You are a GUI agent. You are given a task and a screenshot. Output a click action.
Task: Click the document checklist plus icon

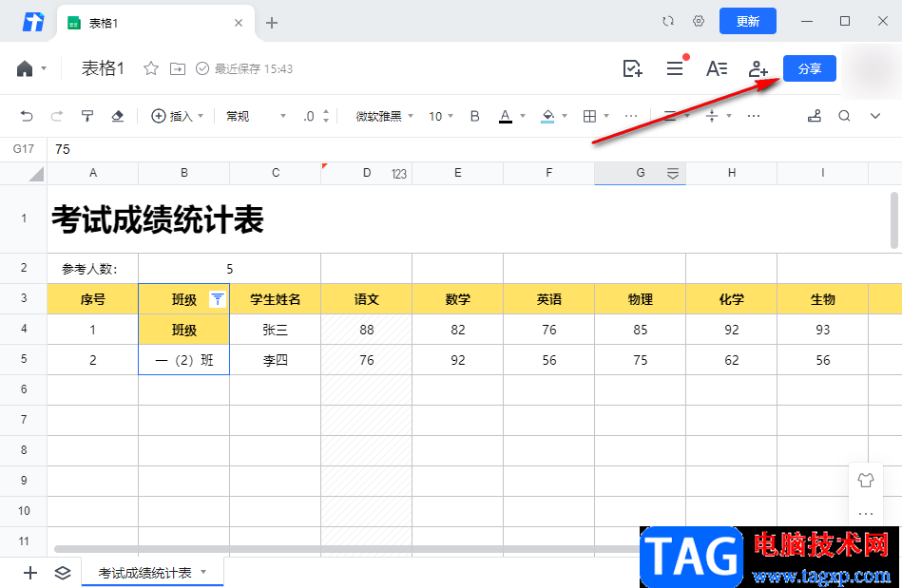[x=633, y=69]
